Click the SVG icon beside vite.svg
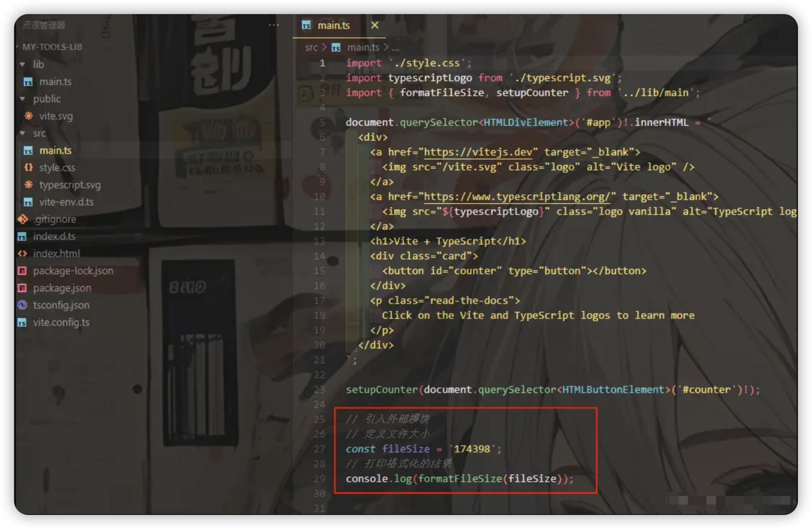The height and width of the screenshot is (529, 812). pyautogui.click(x=29, y=116)
